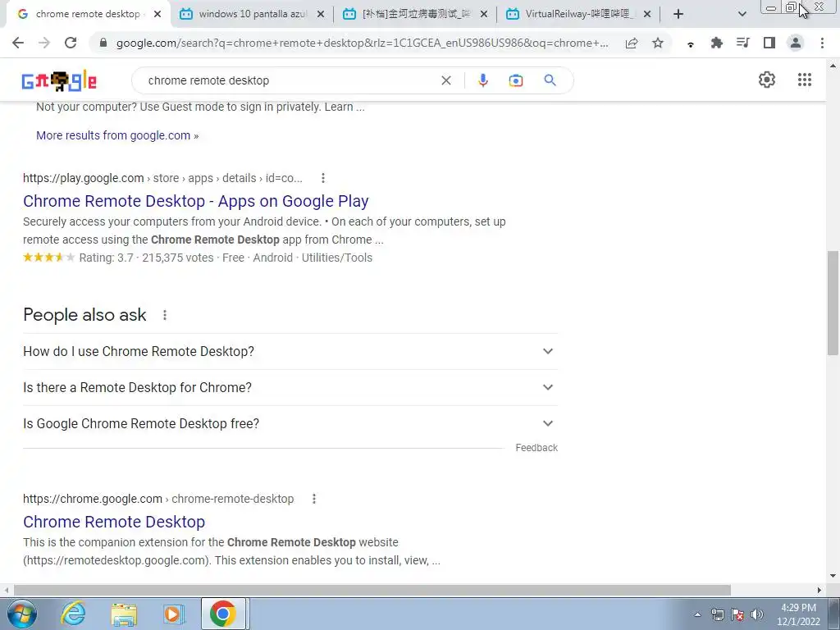Screen dimensions: 840x630
Task: Open the Chrome three-dot menu
Action: (x=822, y=43)
